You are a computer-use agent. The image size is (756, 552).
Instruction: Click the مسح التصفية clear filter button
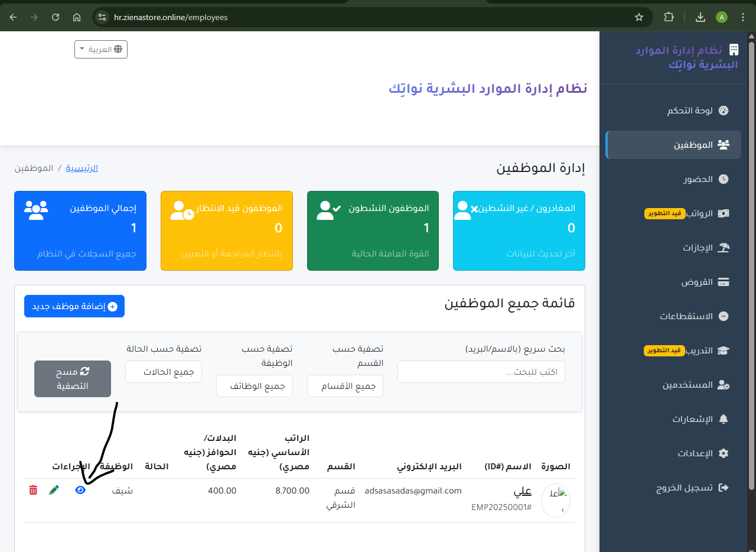point(73,379)
